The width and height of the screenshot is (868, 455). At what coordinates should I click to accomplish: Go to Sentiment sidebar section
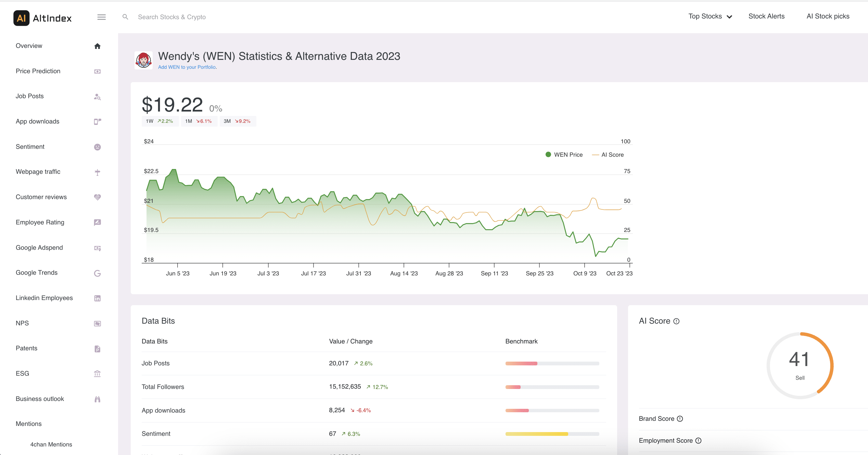(30, 147)
